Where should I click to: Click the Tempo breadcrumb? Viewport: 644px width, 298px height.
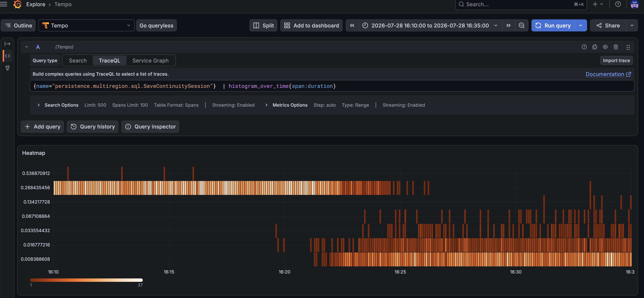tap(63, 4)
